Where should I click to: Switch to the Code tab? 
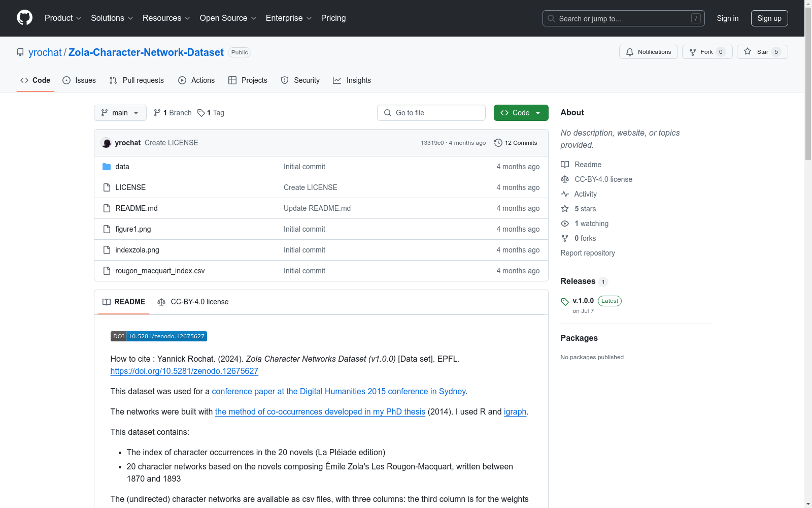tap(36, 80)
